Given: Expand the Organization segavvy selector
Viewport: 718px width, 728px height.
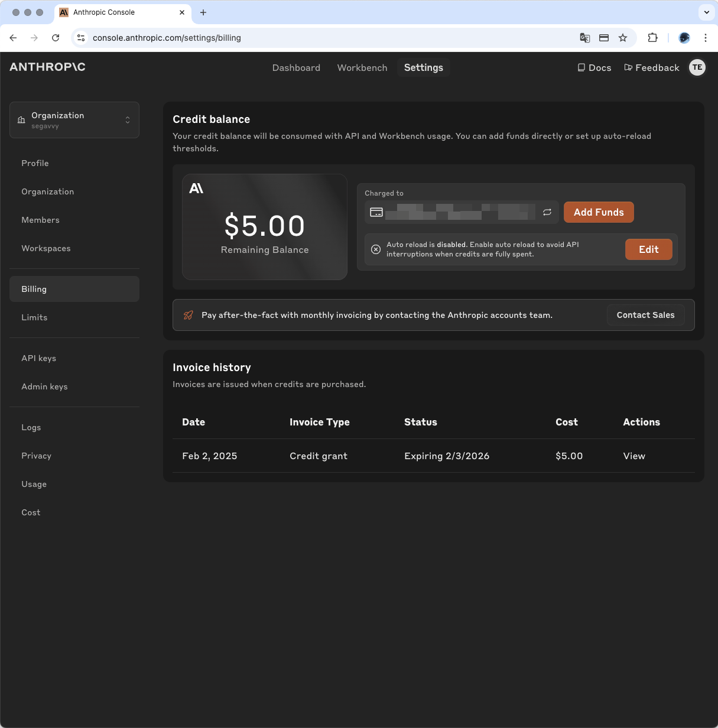Looking at the screenshot, I should pyautogui.click(x=74, y=120).
